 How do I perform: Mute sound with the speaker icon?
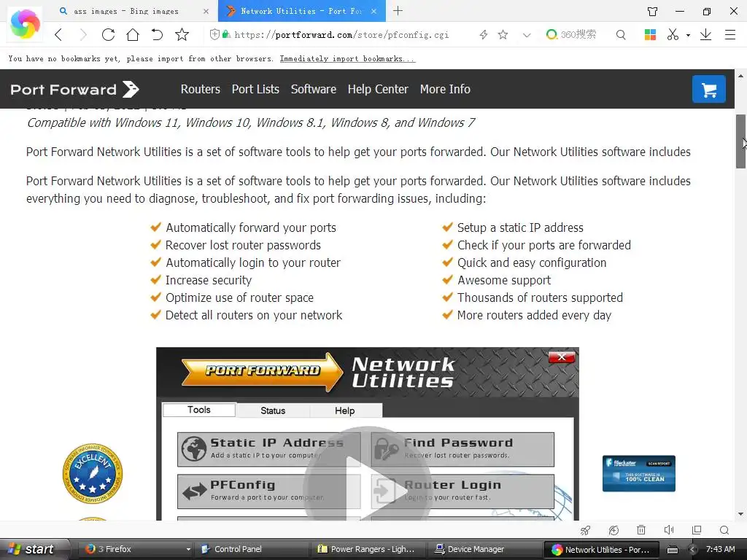669,530
